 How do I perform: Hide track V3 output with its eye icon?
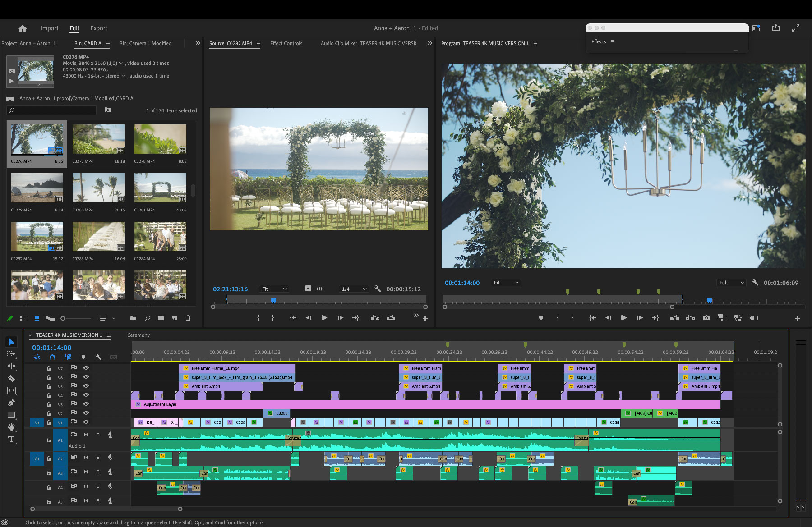pos(86,404)
